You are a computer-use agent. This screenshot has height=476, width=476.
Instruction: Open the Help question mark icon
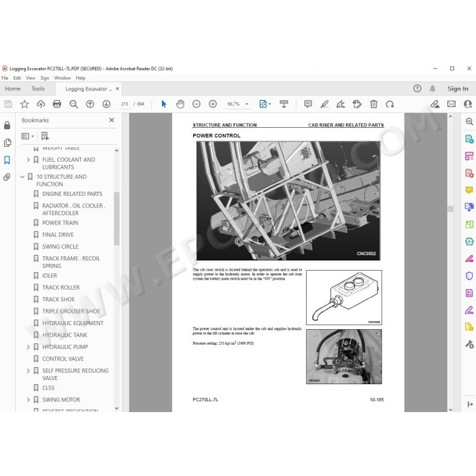417,88
